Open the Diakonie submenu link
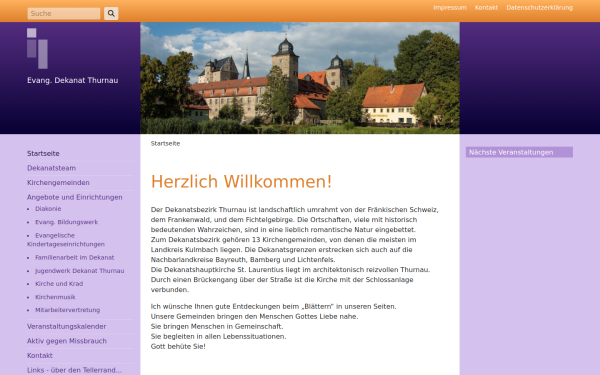 [x=48, y=209]
